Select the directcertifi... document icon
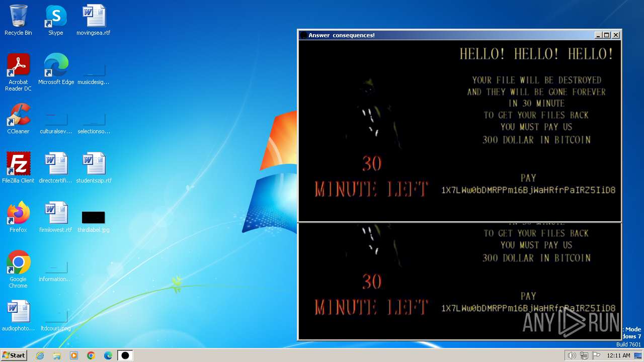Image resolution: width=644 pixels, height=362 pixels. pos(56,168)
